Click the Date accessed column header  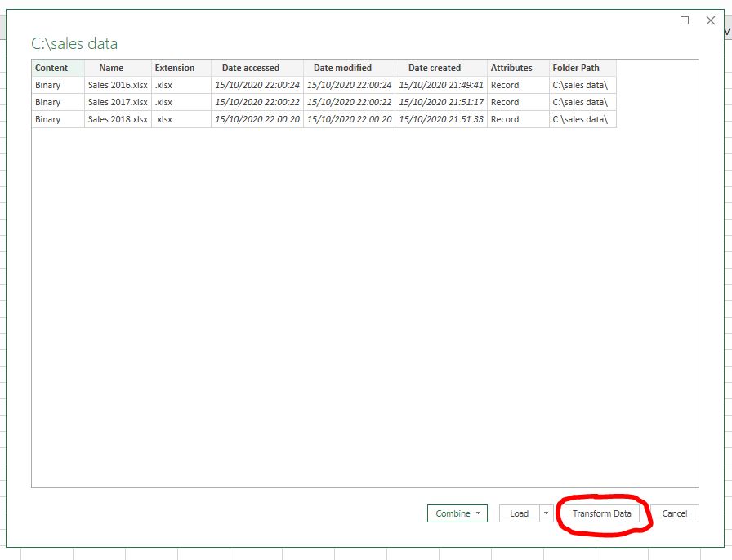[x=251, y=68]
